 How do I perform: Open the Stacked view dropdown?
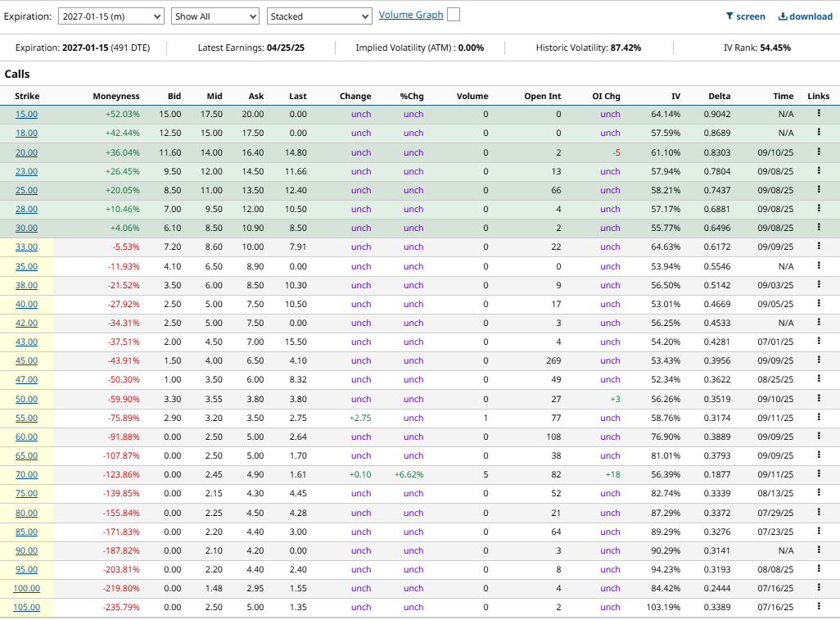point(319,16)
